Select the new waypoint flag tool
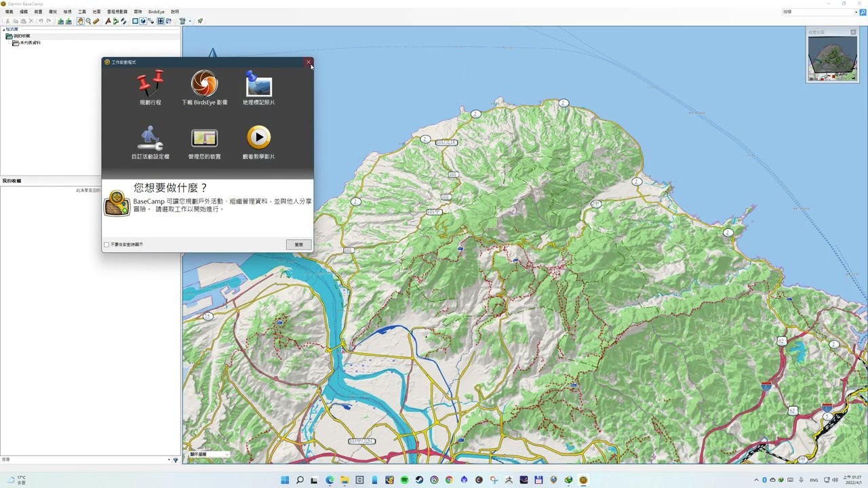The image size is (868, 488). click(x=108, y=21)
